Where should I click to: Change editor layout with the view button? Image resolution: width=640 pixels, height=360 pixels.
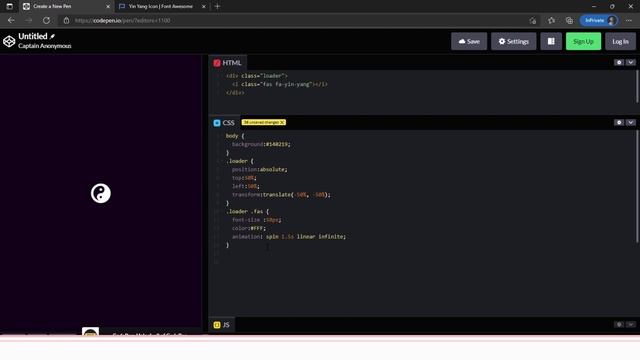click(551, 41)
